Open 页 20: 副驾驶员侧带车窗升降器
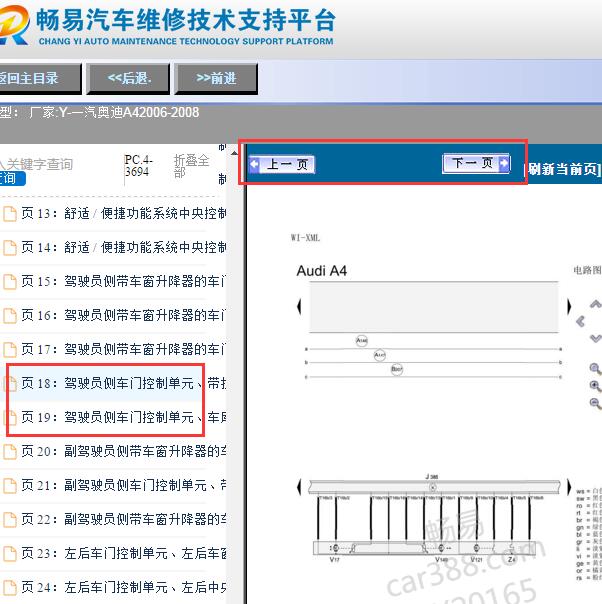Image resolution: width=602 pixels, height=604 pixels. coord(123,451)
